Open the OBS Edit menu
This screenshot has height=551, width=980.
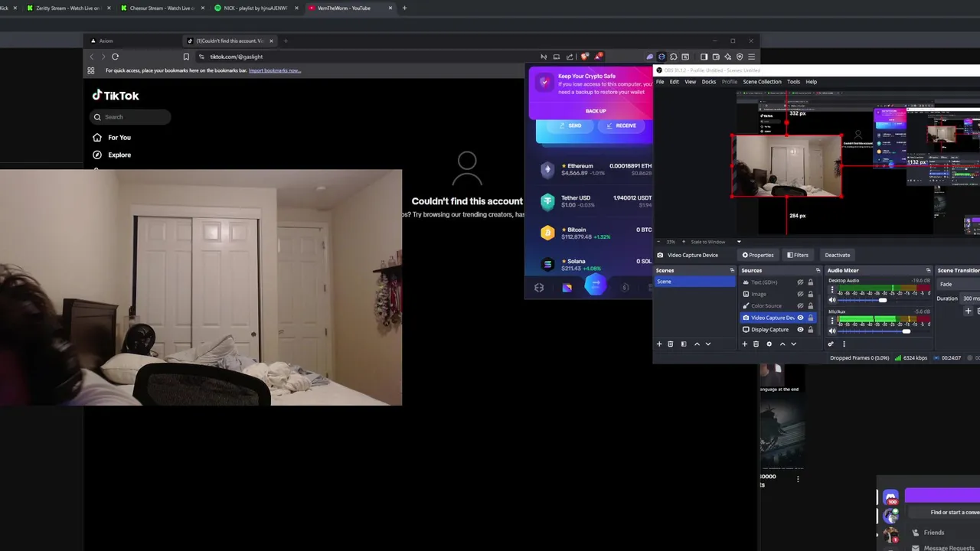click(675, 82)
